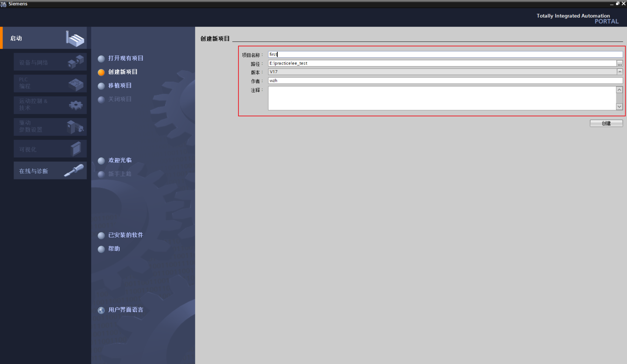
Task: Open the 已安装的软件 menu entry
Action: (125, 235)
